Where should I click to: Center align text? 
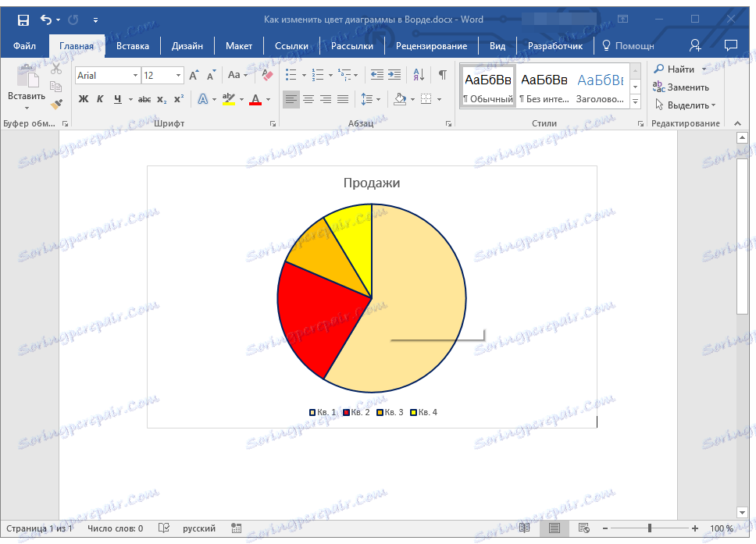[308, 99]
